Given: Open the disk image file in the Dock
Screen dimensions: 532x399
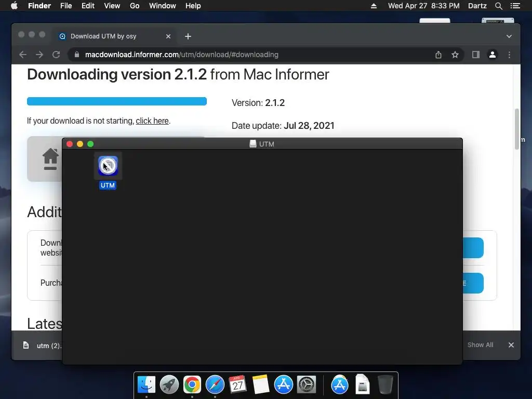Looking at the screenshot, I should (362, 385).
